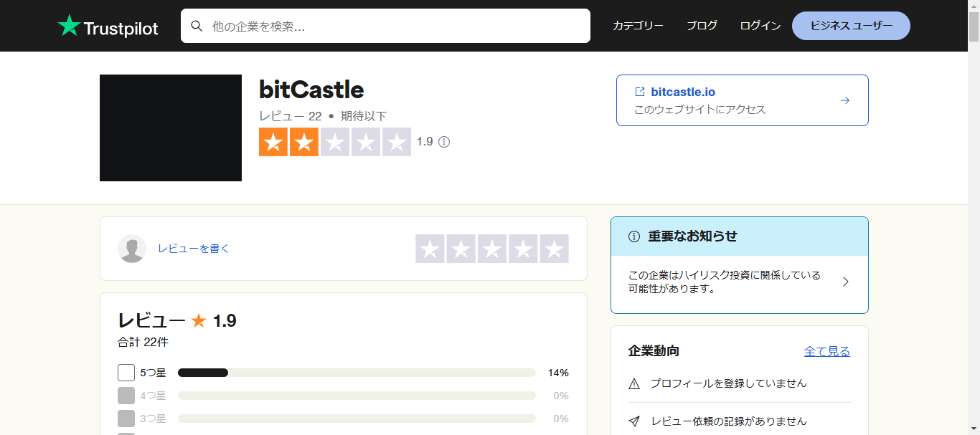Screen dimensions: 980x435
Task: Click the ビジネス ユーザー button
Action: 850,25
